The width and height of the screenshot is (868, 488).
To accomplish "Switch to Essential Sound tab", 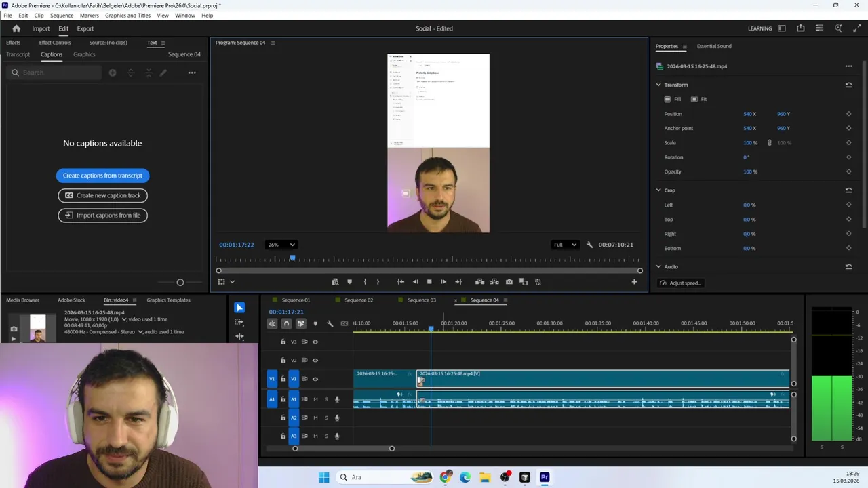I will (x=714, y=47).
